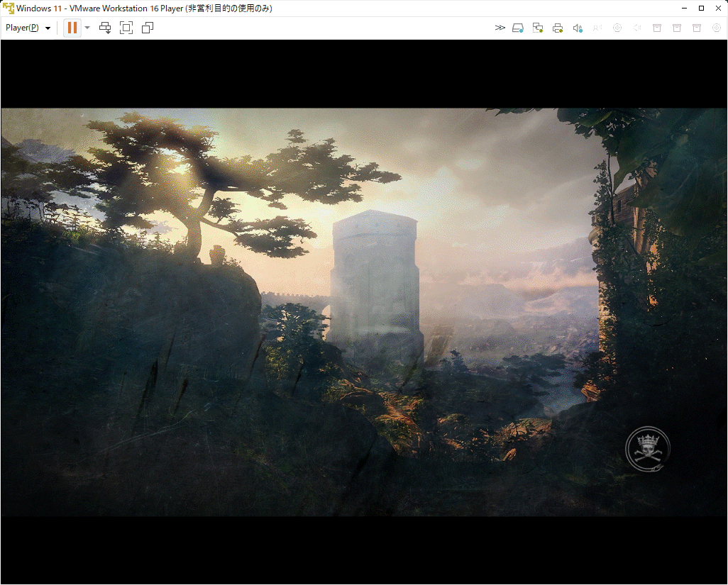The height and width of the screenshot is (585, 728).
Task: Click the greyed-out speaker device icon
Action: click(637, 28)
